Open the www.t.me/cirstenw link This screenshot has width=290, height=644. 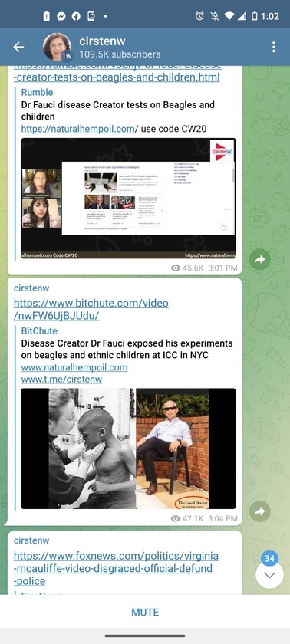click(61, 379)
